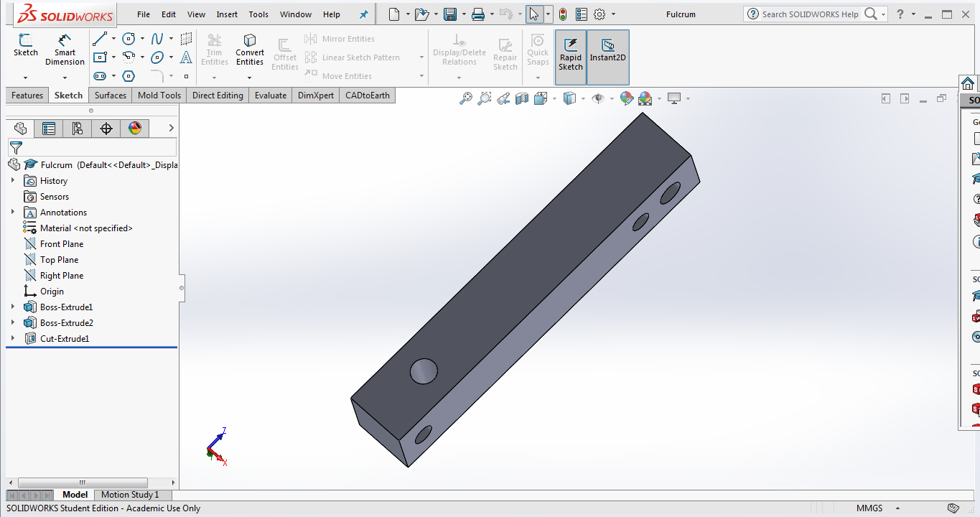Select the Front Plane in the tree
Viewport: 980px width, 517px height.
pos(62,244)
